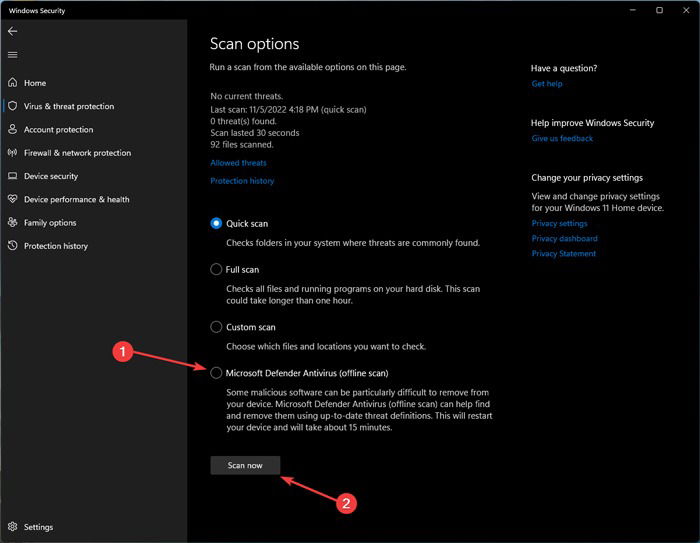Open the Allowed threats link
Screen dimensions: 700x543
pos(238,163)
